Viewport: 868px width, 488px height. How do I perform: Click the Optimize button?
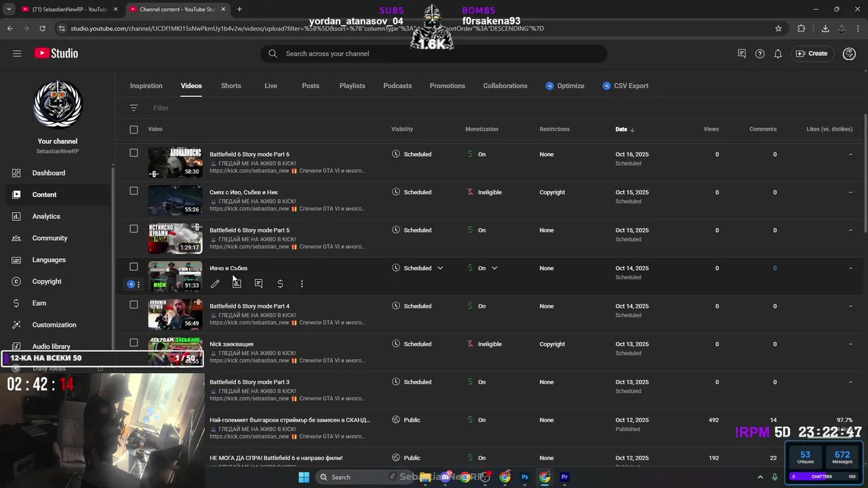click(565, 86)
